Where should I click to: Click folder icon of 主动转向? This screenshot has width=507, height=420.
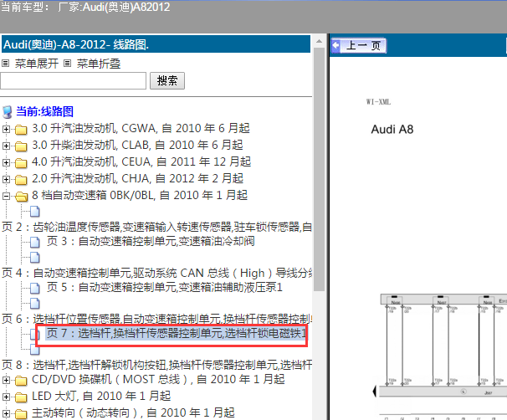pyautogui.click(x=21, y=414)
